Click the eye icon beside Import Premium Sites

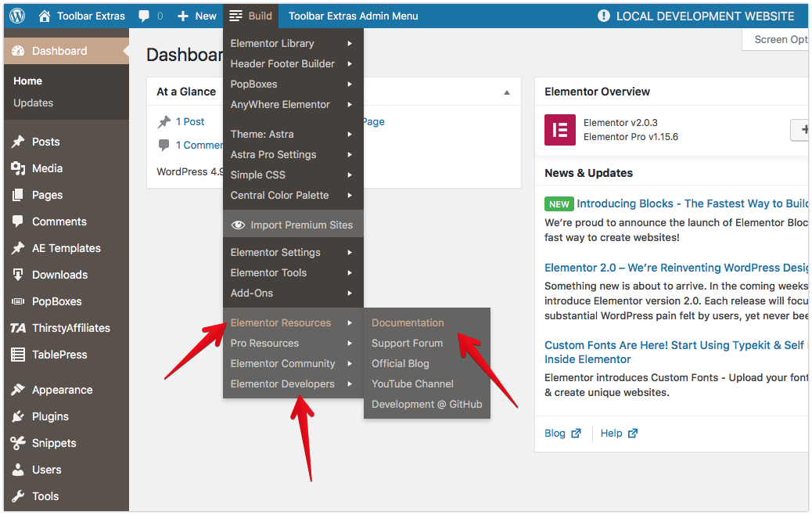(x=238, y=225)
